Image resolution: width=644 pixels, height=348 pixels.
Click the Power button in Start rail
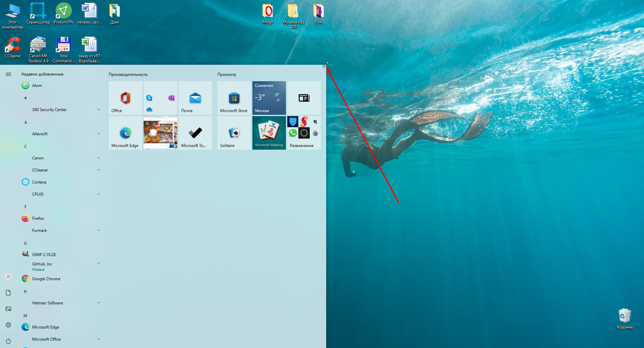click(8, 341)
